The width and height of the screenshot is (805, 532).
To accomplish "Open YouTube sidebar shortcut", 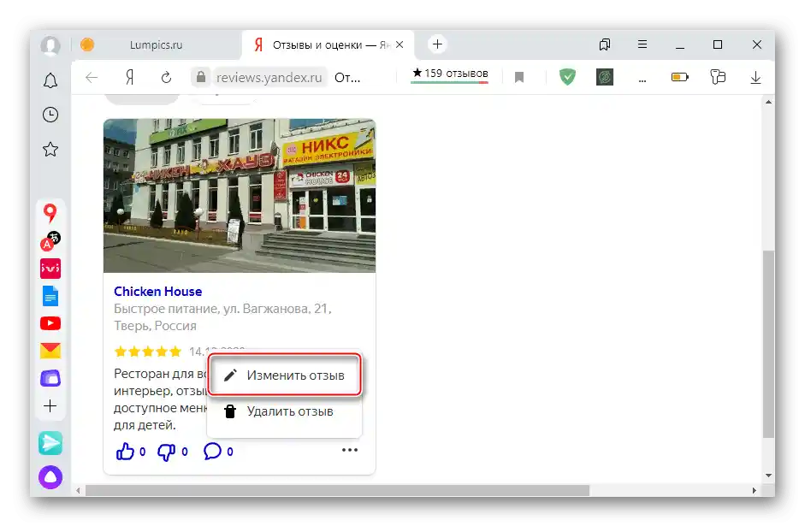I will point(50,323).
